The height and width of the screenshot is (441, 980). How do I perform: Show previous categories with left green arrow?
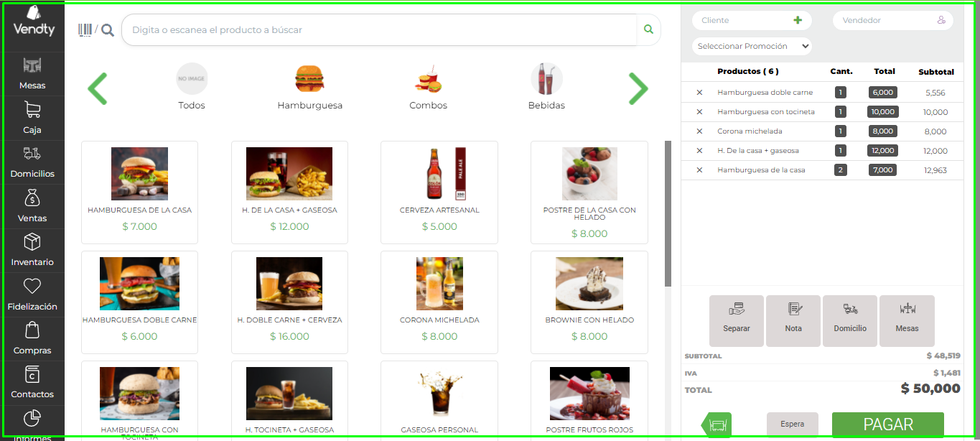click(x=98, y=89)
